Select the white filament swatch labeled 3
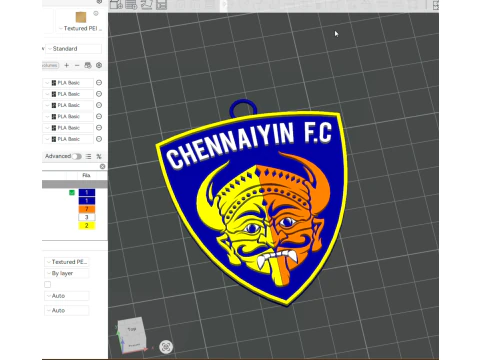 tap(87, 217)
